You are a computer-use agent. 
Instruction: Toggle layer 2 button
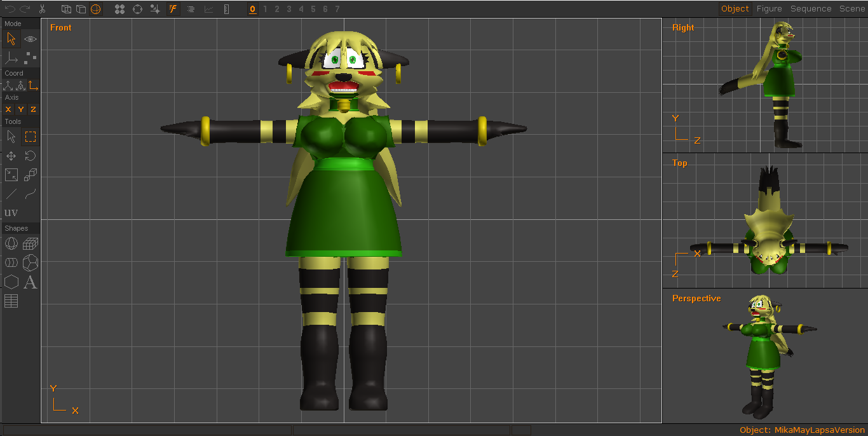(x=277, y=9)
